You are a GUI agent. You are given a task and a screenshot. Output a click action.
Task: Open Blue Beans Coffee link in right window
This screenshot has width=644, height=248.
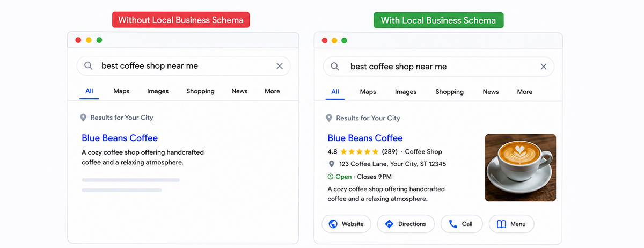[365, 138]
